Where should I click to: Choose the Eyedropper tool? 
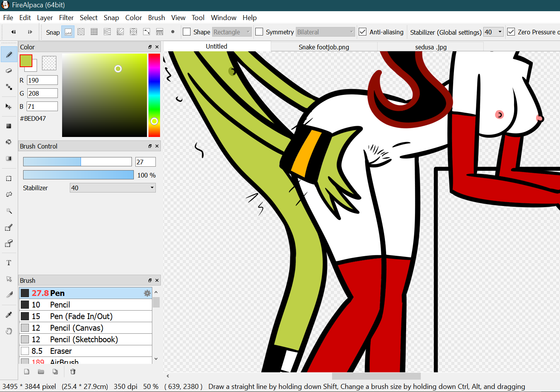tap(9, 315)
